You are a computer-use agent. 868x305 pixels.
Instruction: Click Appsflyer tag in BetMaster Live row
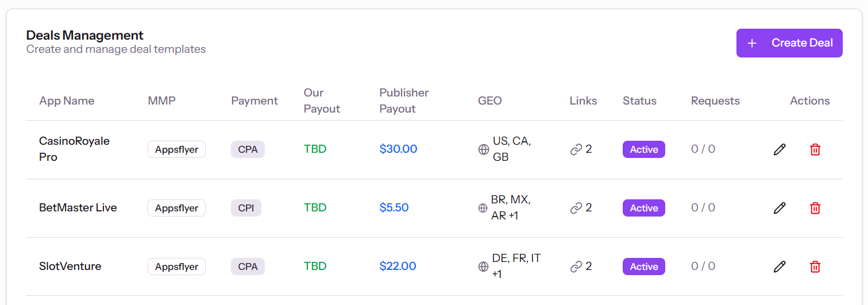[x=176, y=208]
